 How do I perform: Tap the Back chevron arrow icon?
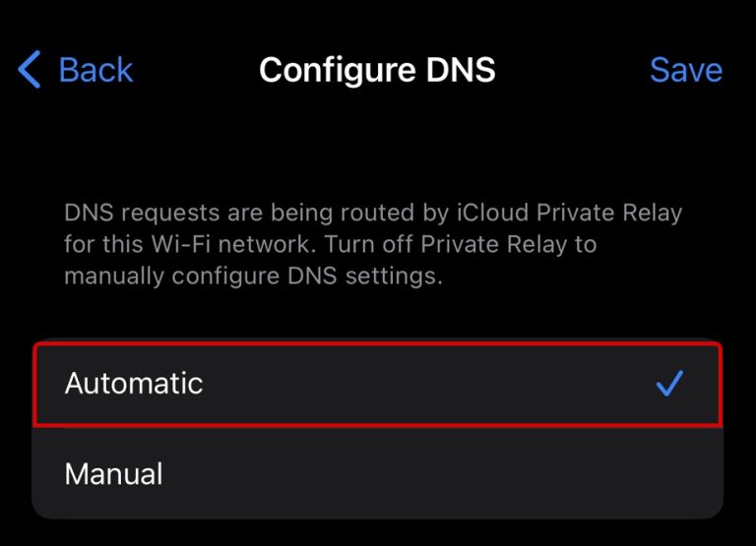[30, 71]
